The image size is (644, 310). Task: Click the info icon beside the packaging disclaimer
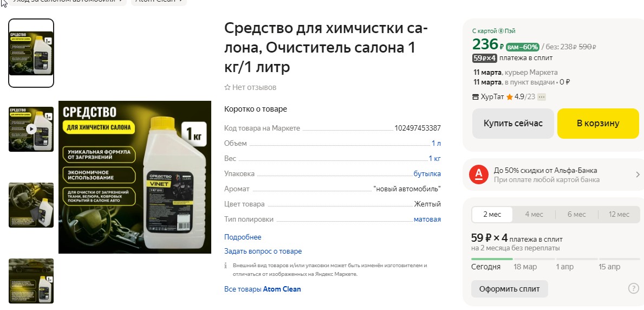tap(226, 266)
